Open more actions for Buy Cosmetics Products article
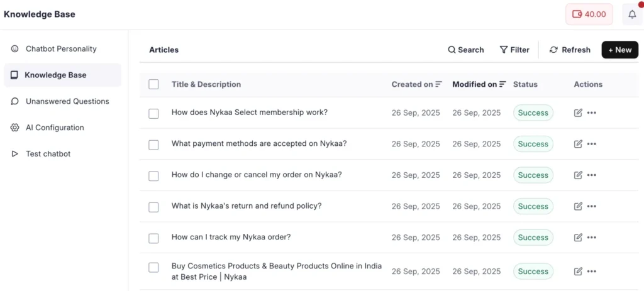 (x=591, y=272)
